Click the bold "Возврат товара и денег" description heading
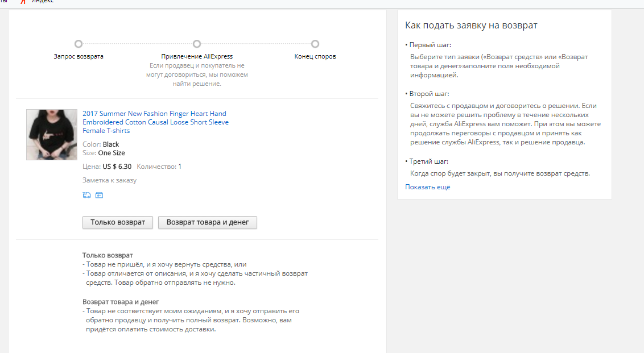The width and height of the screenshot is (644, 353). (121, 302)
